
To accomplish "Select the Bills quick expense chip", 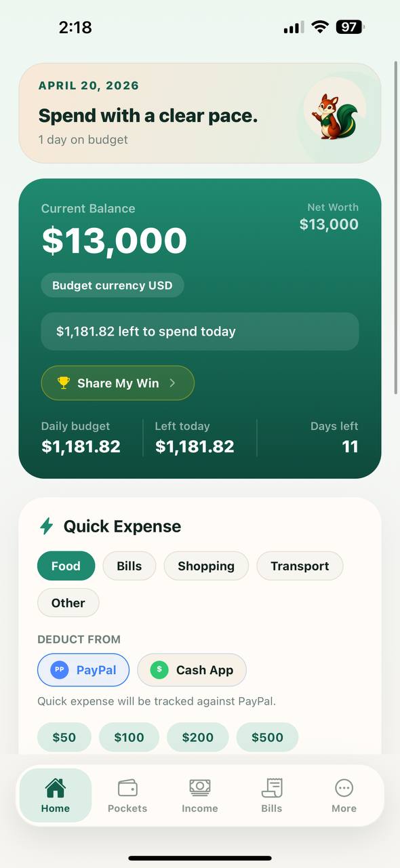I will [x=129, y=566].
